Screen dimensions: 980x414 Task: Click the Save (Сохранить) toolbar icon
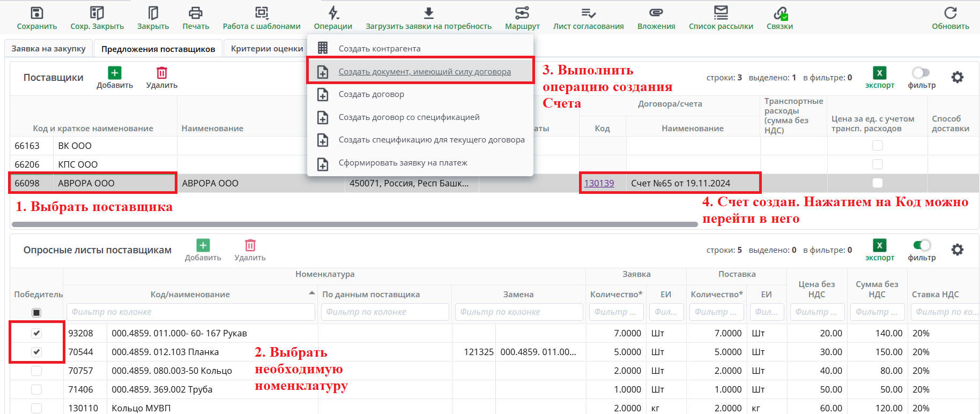(x=36, y=13)
